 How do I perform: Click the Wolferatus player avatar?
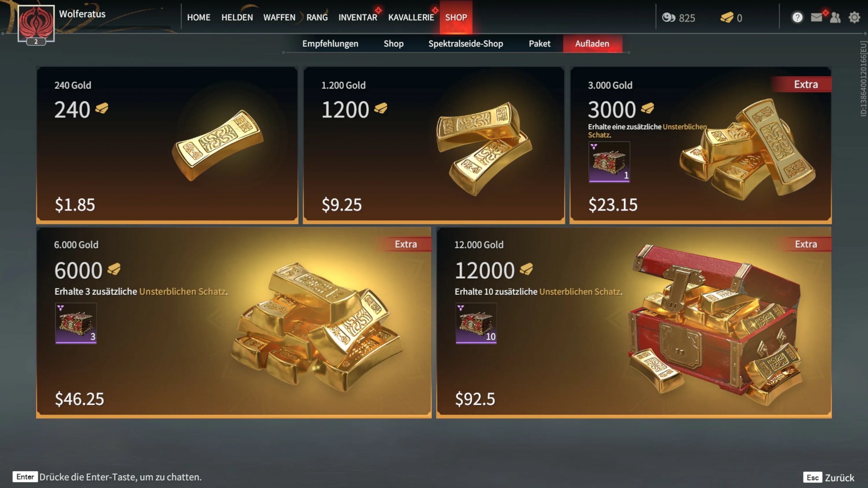point(36,24)
